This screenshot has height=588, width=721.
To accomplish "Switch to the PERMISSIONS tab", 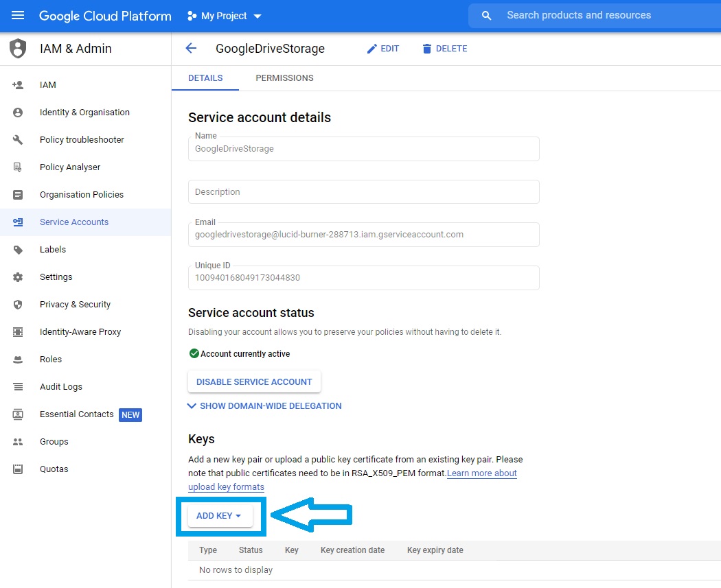I will [285, 78].
